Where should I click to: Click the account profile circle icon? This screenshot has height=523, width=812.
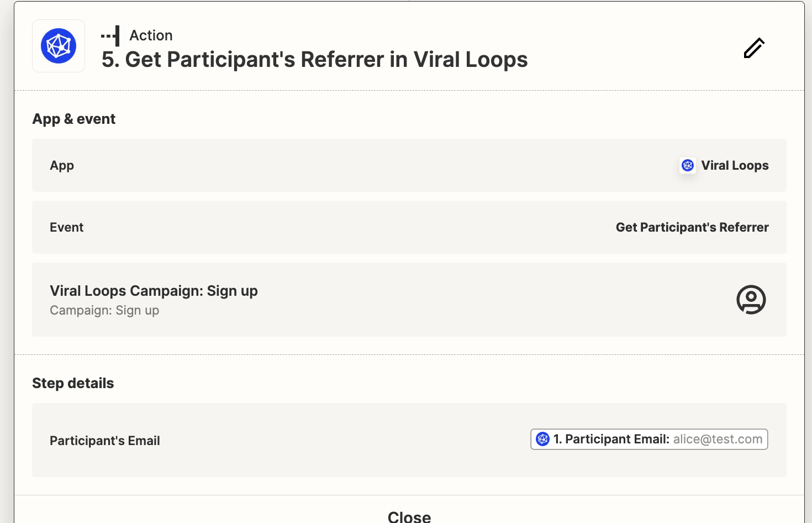pos(751,300)
